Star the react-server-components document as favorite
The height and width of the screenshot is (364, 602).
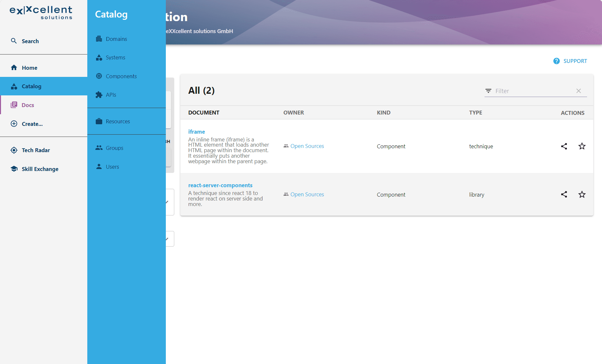pyautogui.click(x=582, y=194)
